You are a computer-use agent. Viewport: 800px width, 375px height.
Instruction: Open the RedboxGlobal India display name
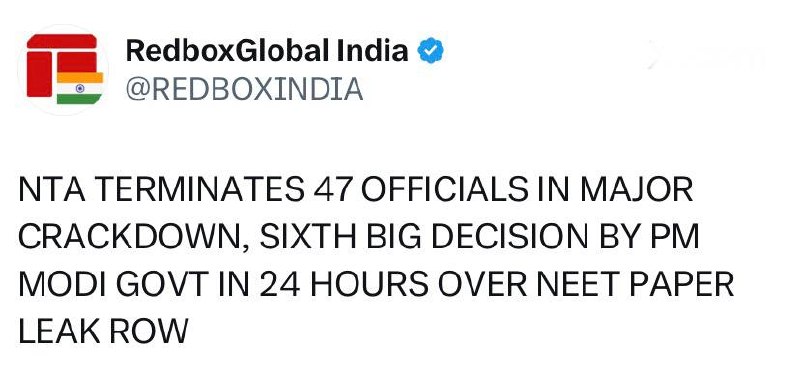267,51
